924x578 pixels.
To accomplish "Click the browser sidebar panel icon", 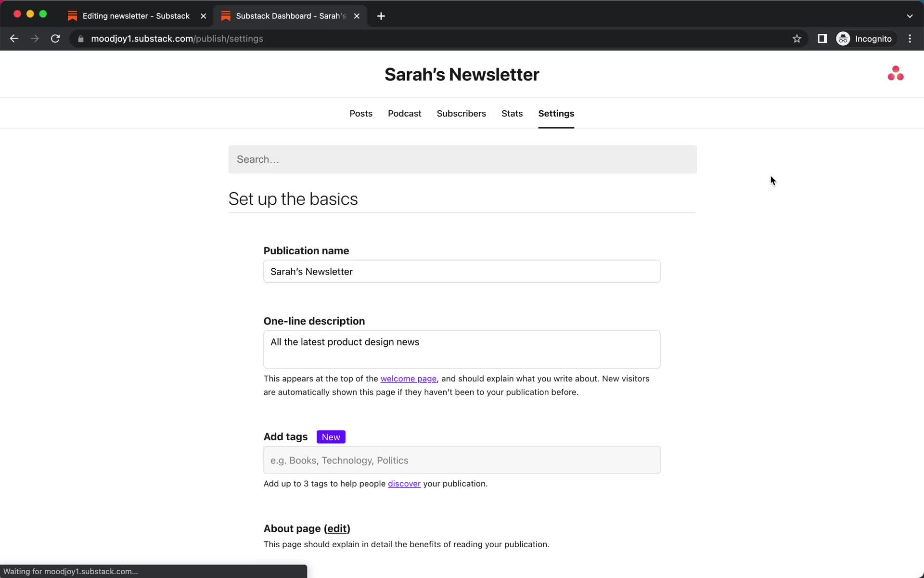I will [822, 39].
